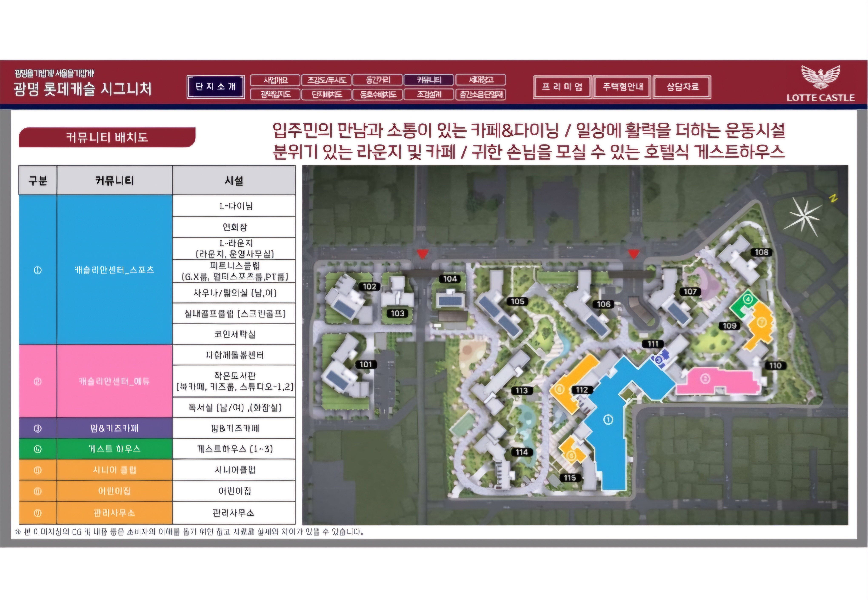Select building label 112 on the map

click(582, 390)
